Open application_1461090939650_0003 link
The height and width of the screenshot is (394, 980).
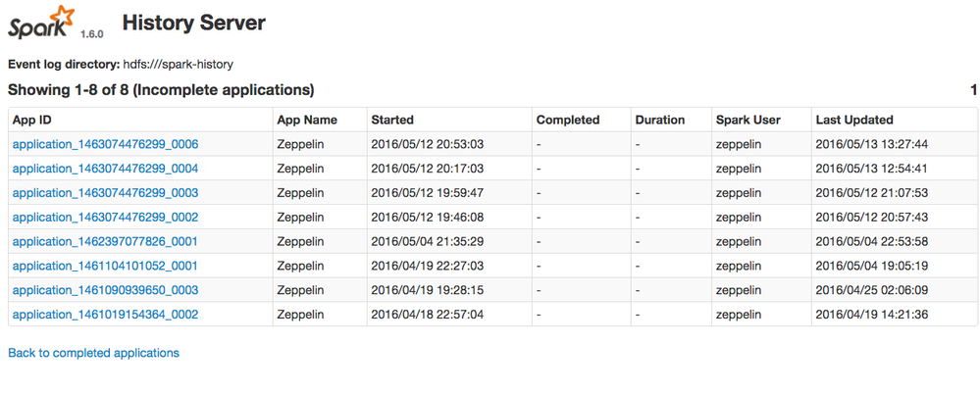click(x=105, y=290)
